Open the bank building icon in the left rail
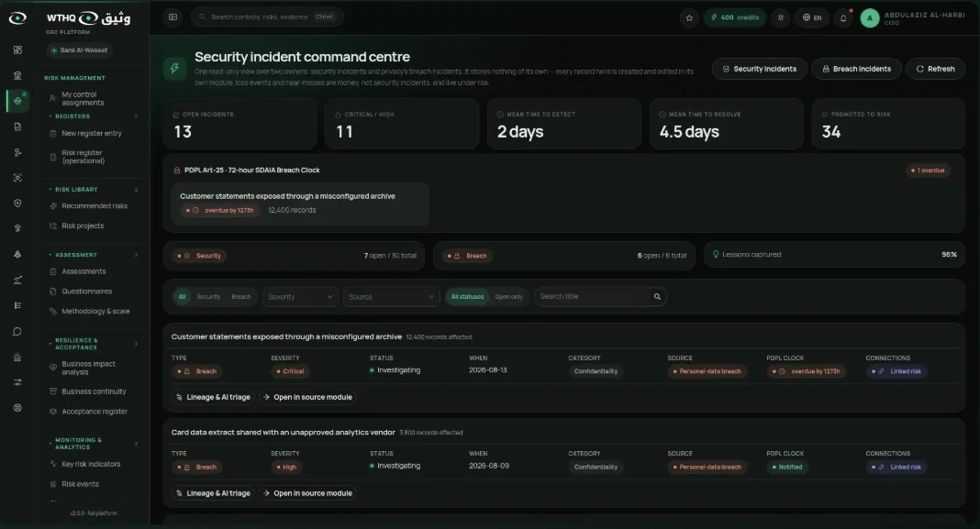 [x=17, y=75]
